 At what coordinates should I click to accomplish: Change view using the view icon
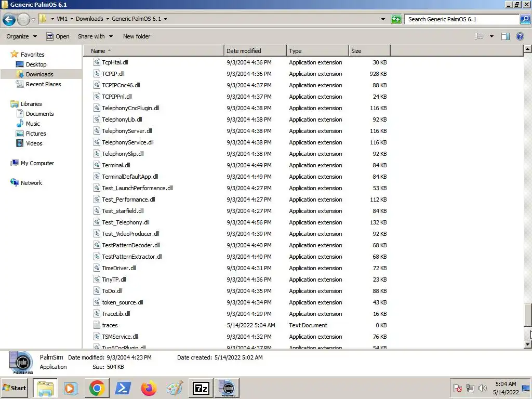coord(478,36)
